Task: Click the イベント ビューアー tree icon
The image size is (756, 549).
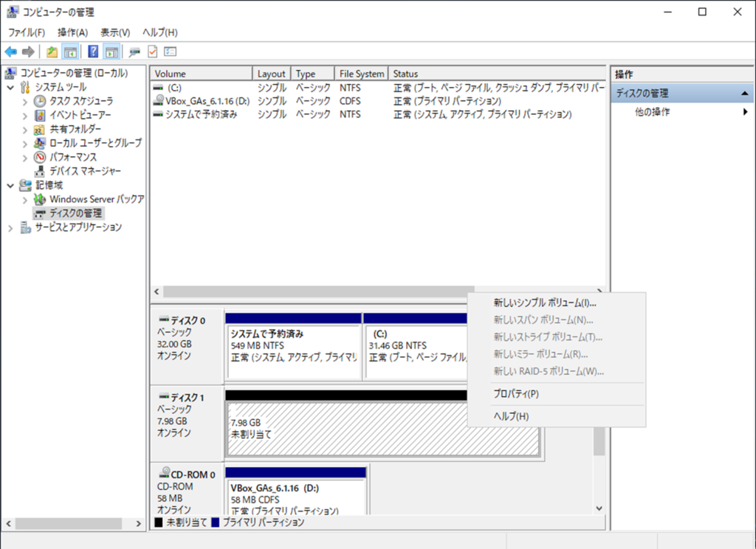Action: 40,115
